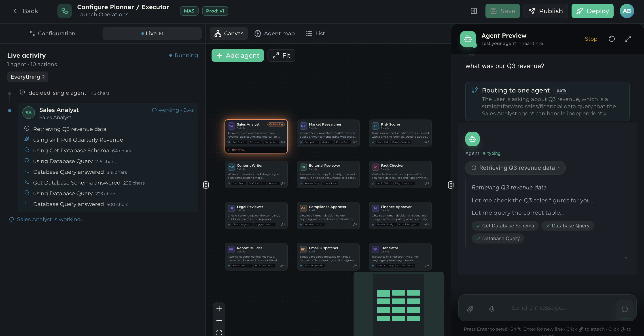Select the Fact Checker agent card
644x336 pixels.
pos(400,174)
